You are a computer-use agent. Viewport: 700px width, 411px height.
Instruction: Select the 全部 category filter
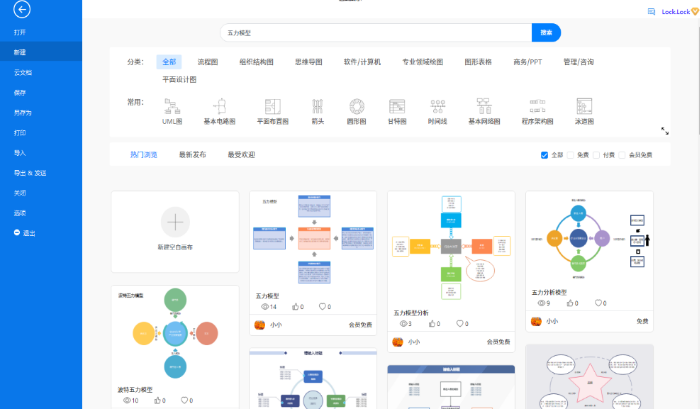tap(169, 62)
